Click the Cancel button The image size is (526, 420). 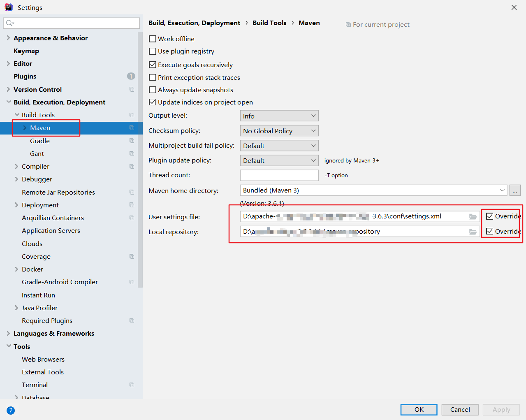coord(460,410)
